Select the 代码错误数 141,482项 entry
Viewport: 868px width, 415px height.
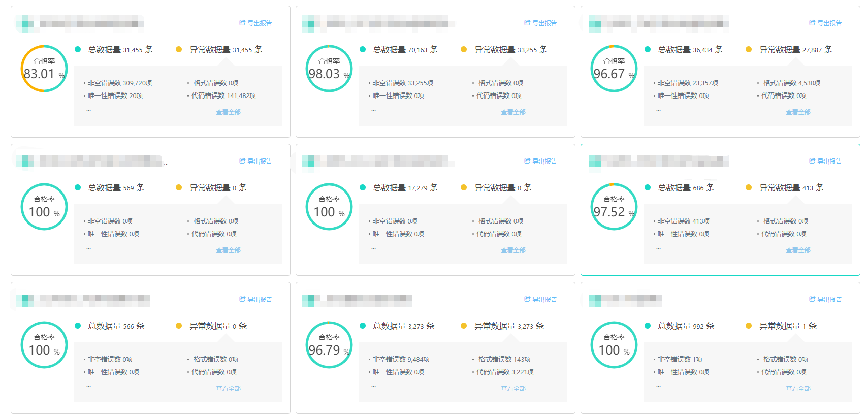click(223, 95)
